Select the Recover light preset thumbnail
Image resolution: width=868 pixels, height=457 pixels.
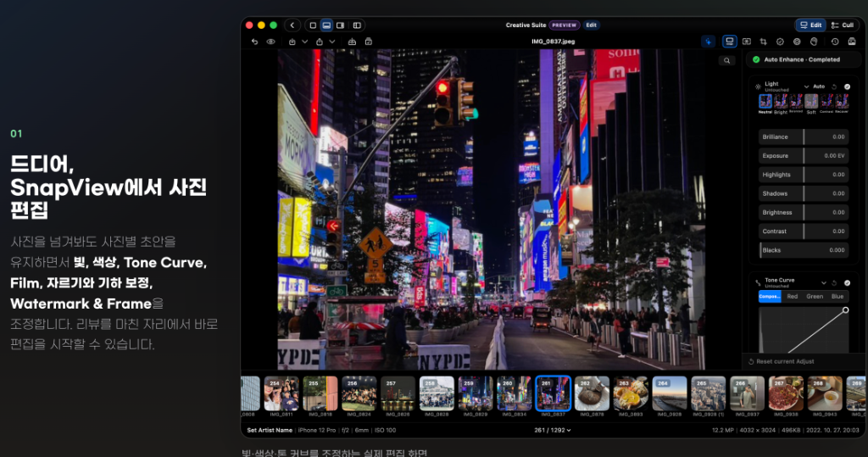(842, 103)
